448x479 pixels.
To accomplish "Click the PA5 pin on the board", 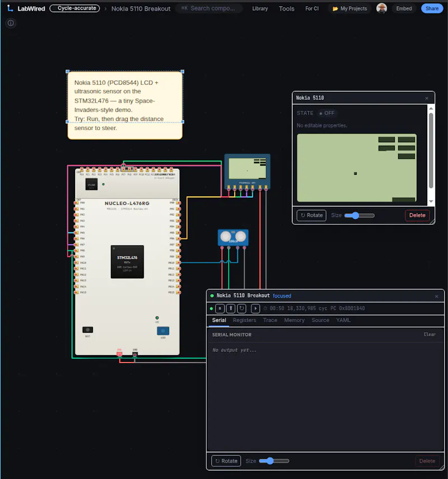I will coord(76,233).
